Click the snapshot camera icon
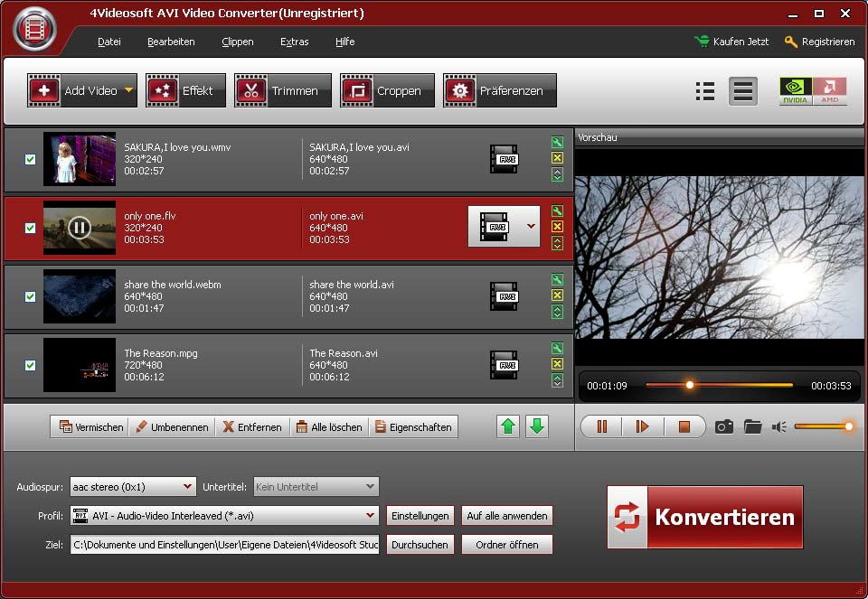This screenshot has height=599, width=868. pos(723,426)
